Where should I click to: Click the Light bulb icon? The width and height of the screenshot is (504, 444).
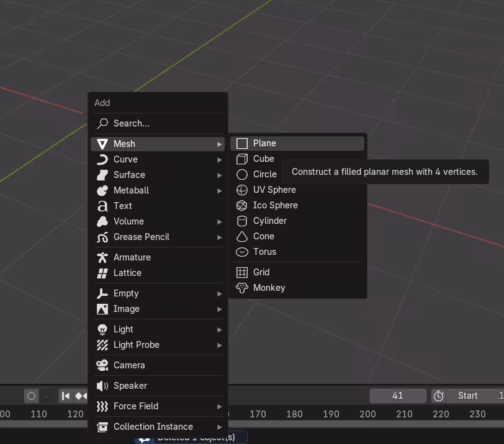[x=102, y=329]
